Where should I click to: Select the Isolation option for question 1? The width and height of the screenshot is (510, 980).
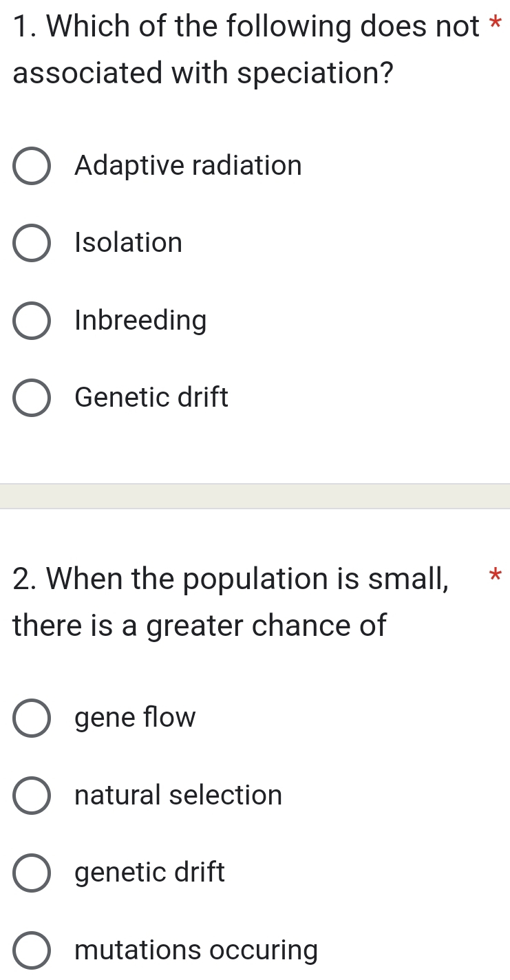[x=32, y=243]
